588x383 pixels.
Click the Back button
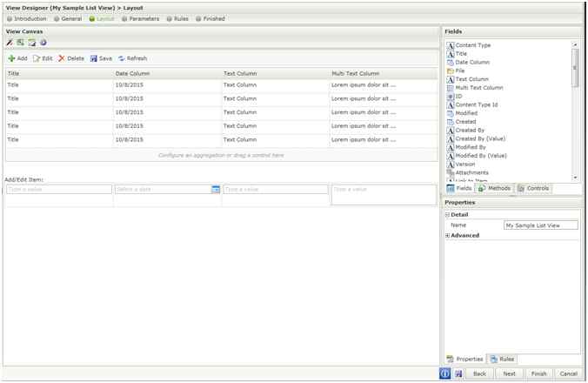click(x=479, y=374)
